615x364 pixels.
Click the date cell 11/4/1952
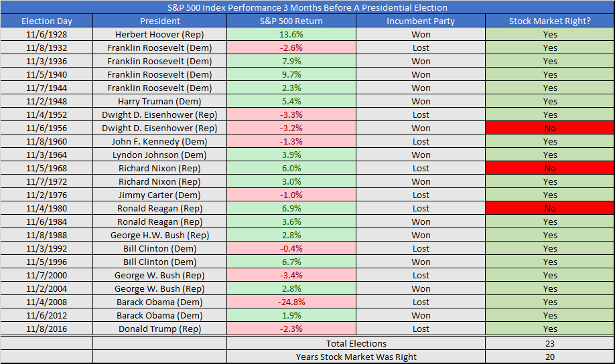point(47,115)
